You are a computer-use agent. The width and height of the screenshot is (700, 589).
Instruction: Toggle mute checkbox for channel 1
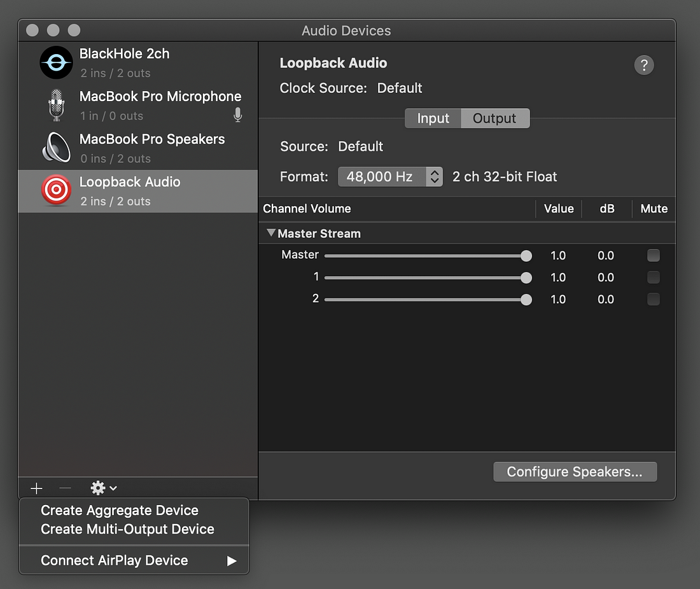653,277
